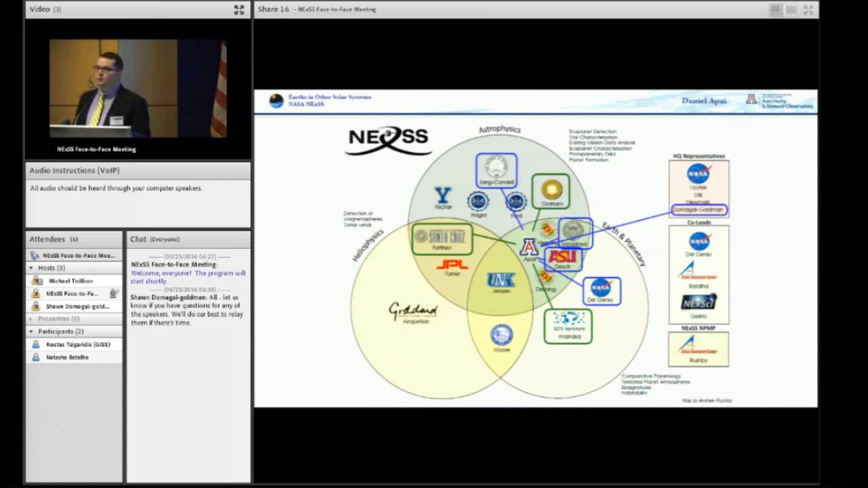Click the ASU logo labeled Desch
868x488 pixels.
[562, 257]
